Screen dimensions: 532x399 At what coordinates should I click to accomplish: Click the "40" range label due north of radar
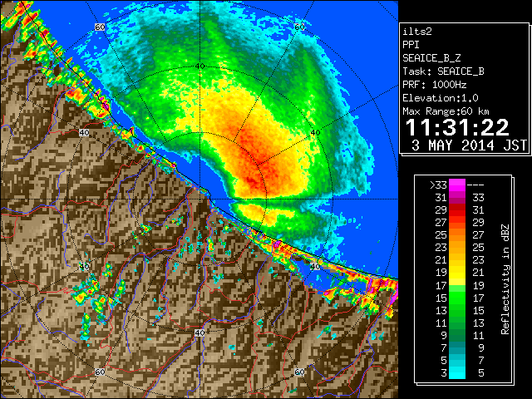coord(199,66)
